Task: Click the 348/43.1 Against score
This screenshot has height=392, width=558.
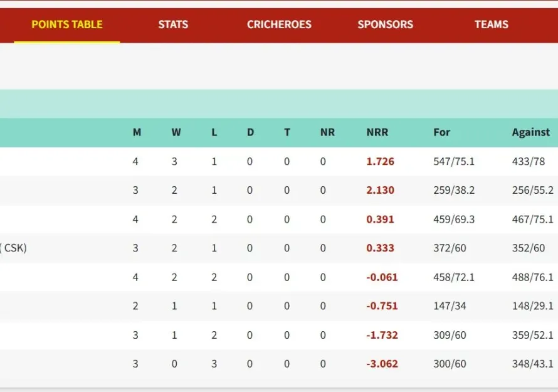Action: 533,364
